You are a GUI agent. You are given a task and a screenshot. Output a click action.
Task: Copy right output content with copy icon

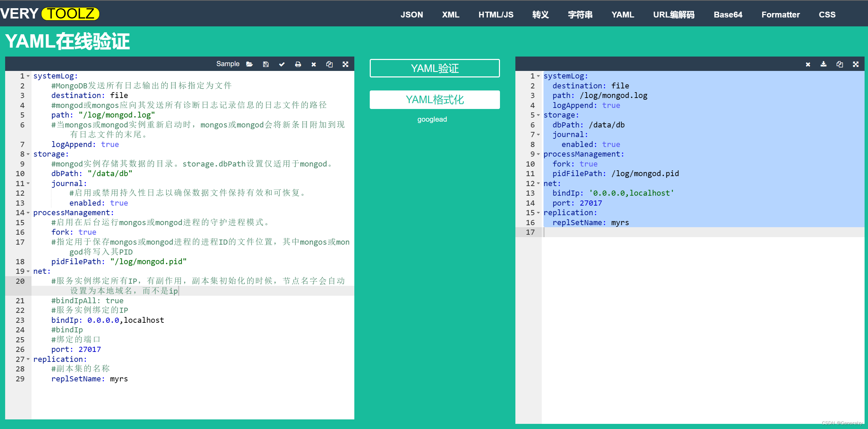coord(840,64)
